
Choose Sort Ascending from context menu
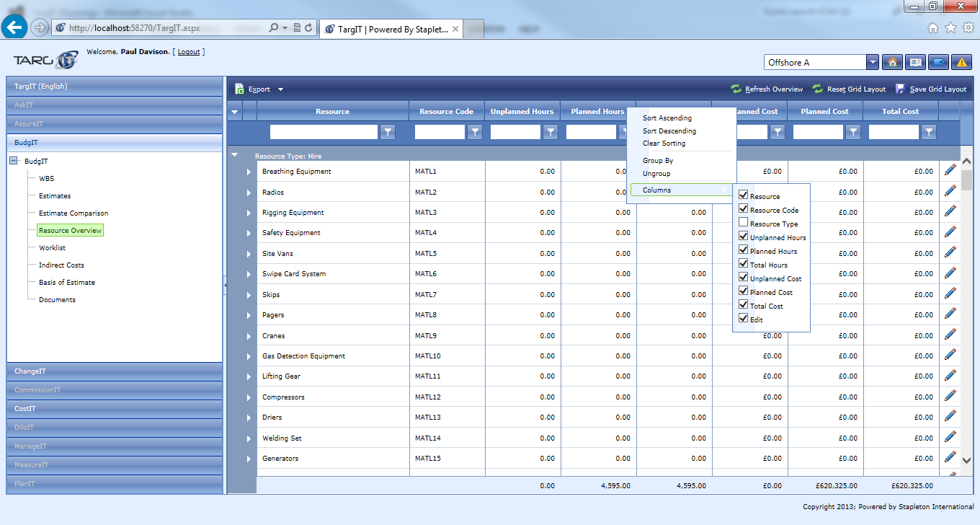pos(667,118)
